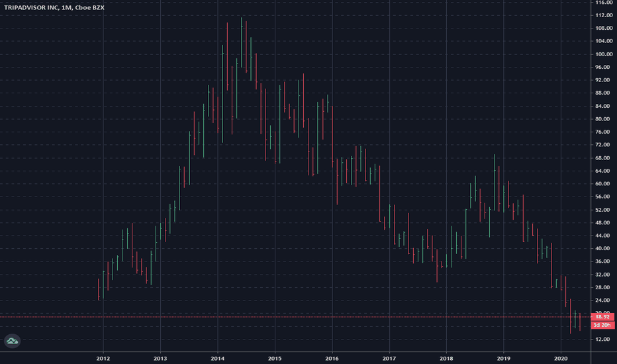Click the 92.00 price axis label

click(x=604, y=80)
